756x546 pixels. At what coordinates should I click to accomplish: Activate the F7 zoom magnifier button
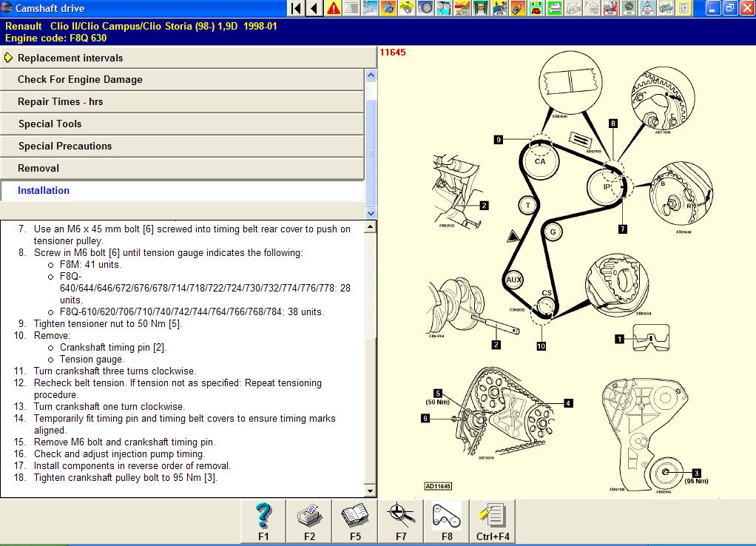pos(401,522)
